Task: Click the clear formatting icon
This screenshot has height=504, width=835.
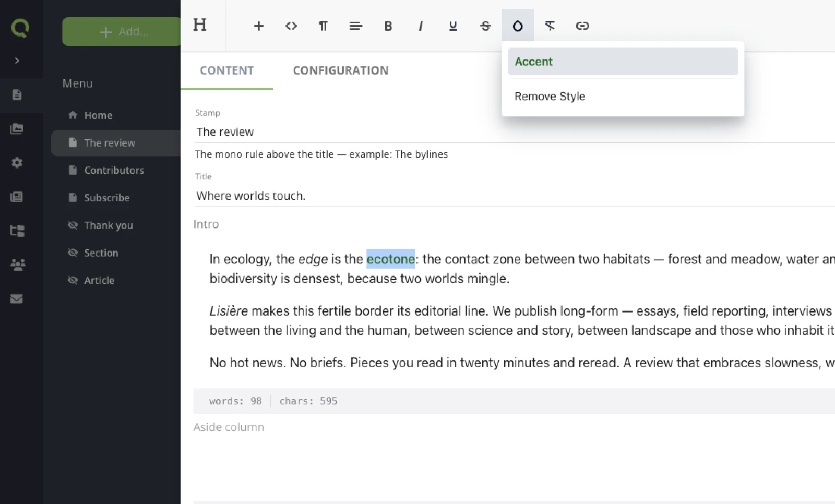Action: 550,26
